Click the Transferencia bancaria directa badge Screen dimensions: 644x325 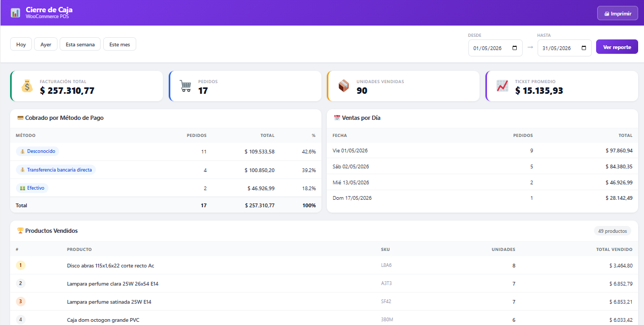point(56,170)
